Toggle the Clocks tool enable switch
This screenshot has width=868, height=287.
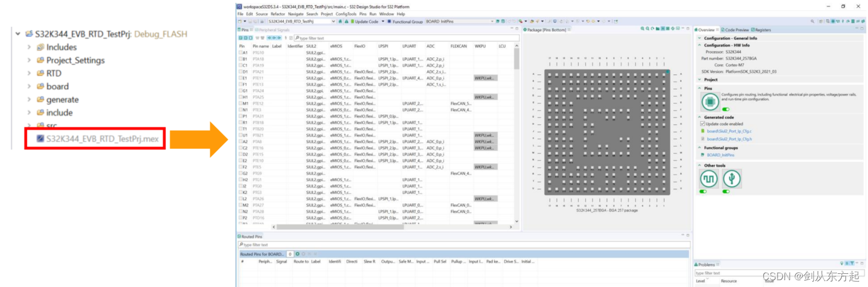(x=703, y=192)
